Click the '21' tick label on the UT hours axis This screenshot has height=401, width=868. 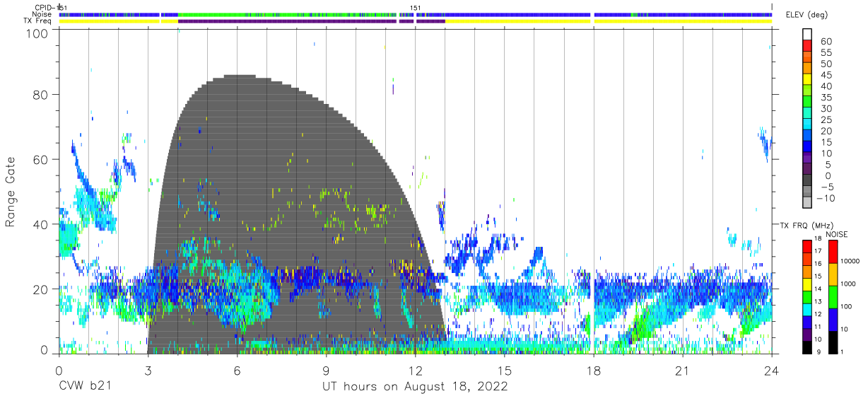click(x=683, y=371)
